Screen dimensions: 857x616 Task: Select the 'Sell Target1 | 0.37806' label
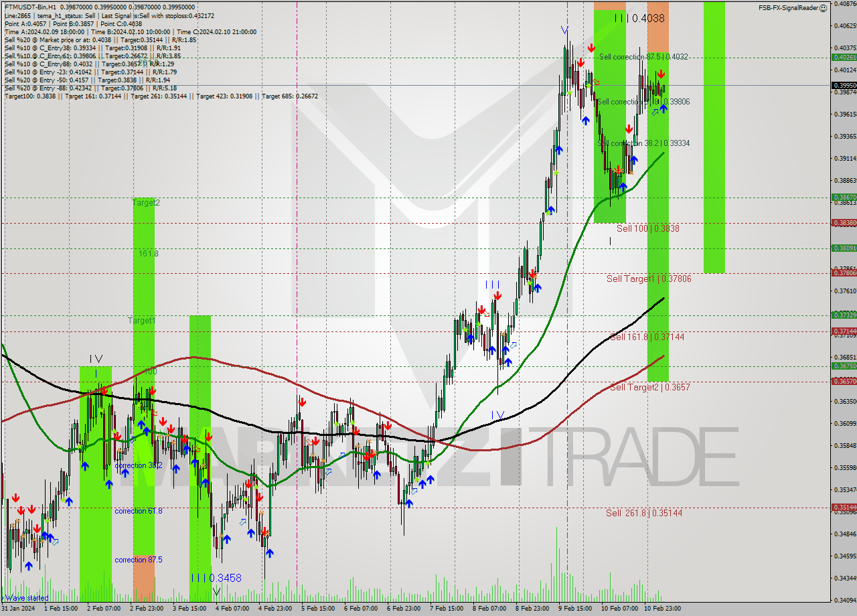point(649,279)
